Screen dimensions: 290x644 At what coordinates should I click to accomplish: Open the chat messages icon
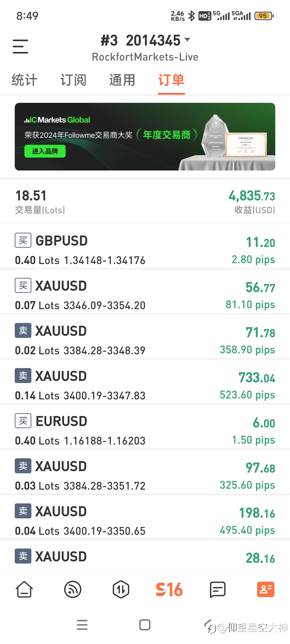click(217, 589)
